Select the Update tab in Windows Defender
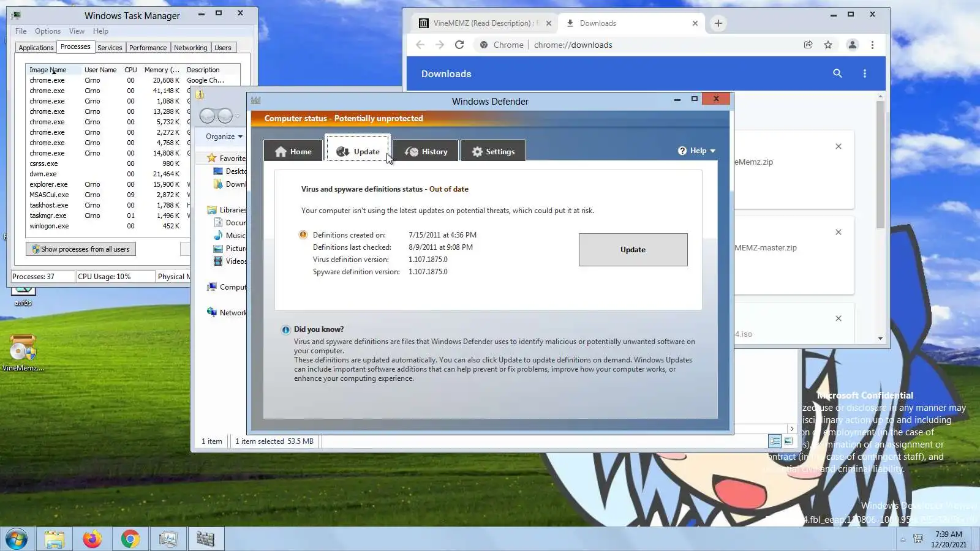The image size is (980, 551). 358,151
